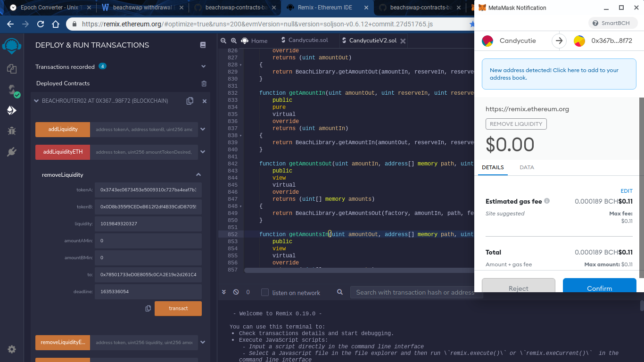This screenshot has height=362, width=644.
Task: Fold the code block at line 848
Action: [x=240, y=206]
